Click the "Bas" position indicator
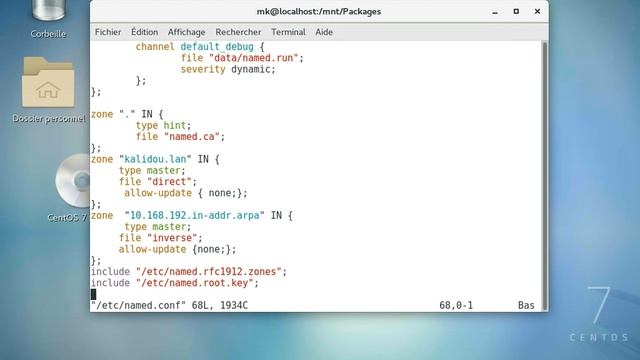 click(526, 305)
